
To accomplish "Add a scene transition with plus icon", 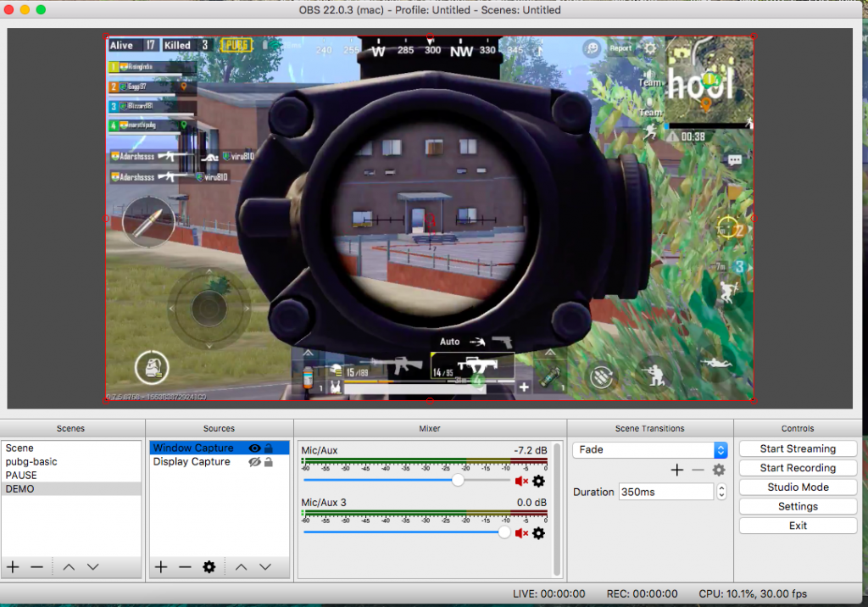I will (x=677, y=471).
